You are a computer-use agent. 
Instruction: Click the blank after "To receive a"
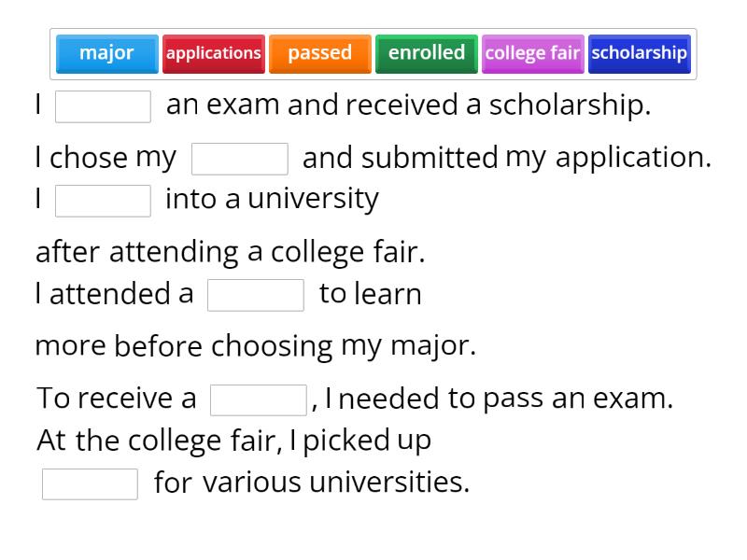coord(260,399)
